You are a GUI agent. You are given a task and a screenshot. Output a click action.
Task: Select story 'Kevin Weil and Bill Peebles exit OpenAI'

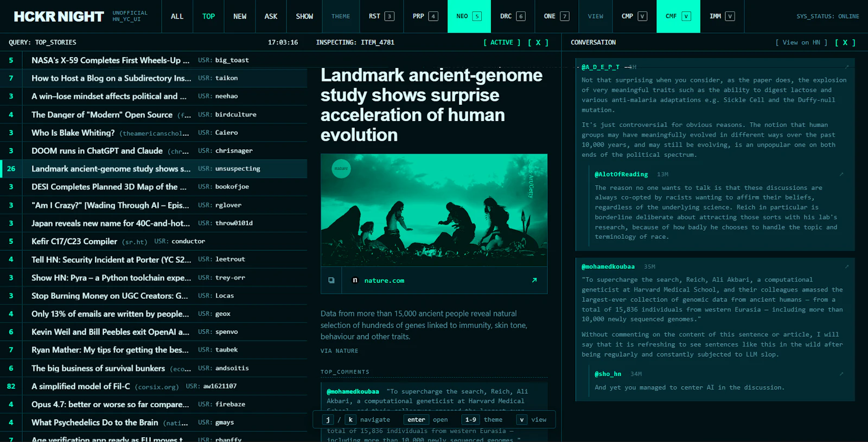tap(154, 332)
